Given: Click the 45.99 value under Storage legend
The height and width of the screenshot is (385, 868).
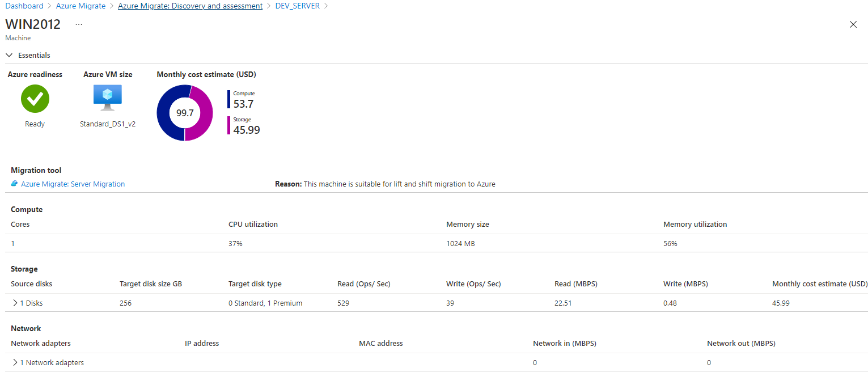Looking at the screenshot, I should coord(247,130).
